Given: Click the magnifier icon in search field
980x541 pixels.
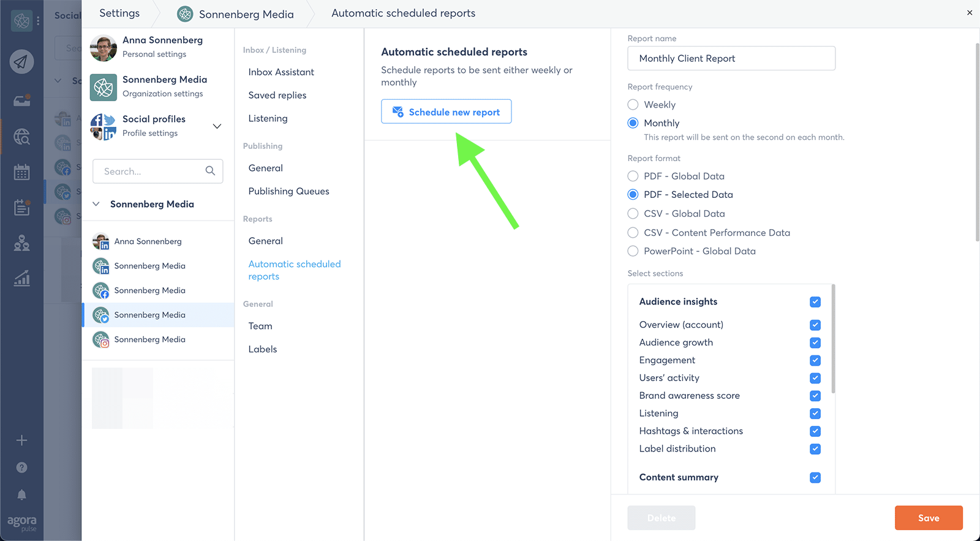Looking at the screenshot, I should [210, 171].
